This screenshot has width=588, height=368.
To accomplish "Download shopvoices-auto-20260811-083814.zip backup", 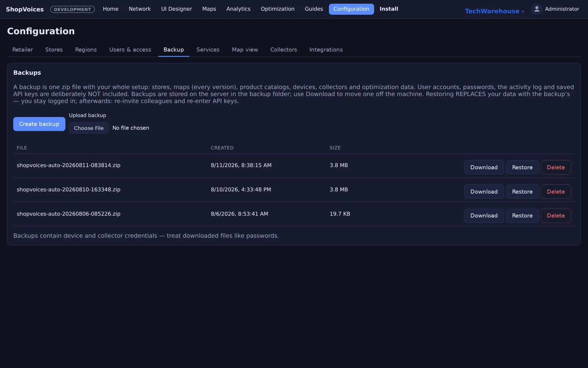I will click(484, 167).
